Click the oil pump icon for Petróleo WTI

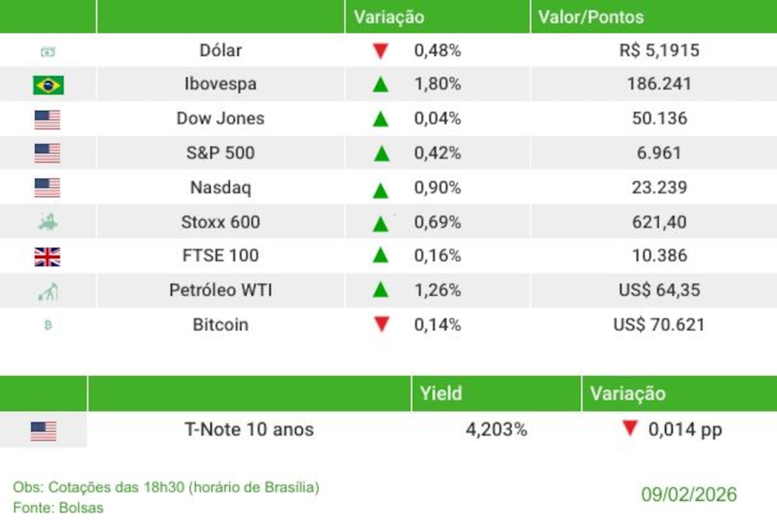[47, 292]
